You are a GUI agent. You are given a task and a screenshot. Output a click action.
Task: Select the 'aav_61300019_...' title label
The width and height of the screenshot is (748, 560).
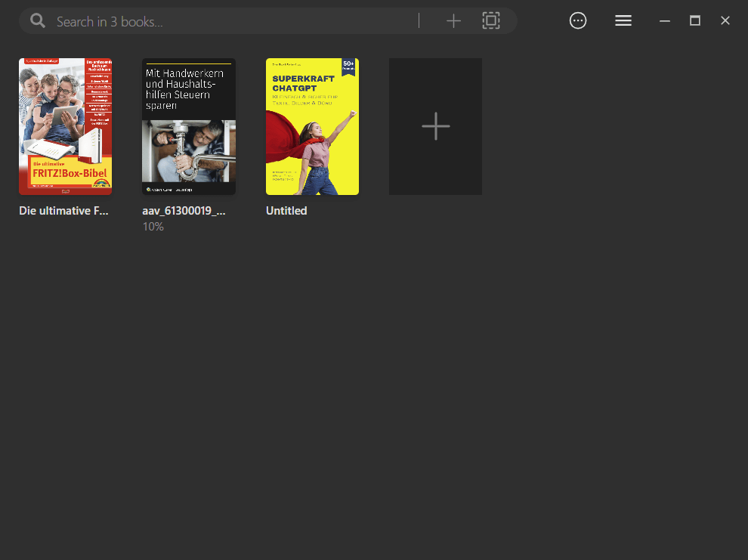(184, 211)
